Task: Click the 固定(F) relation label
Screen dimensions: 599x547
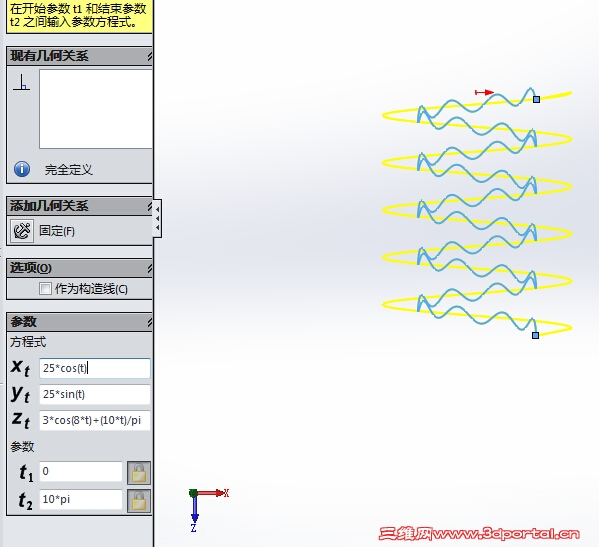Action: click(57, 231)
